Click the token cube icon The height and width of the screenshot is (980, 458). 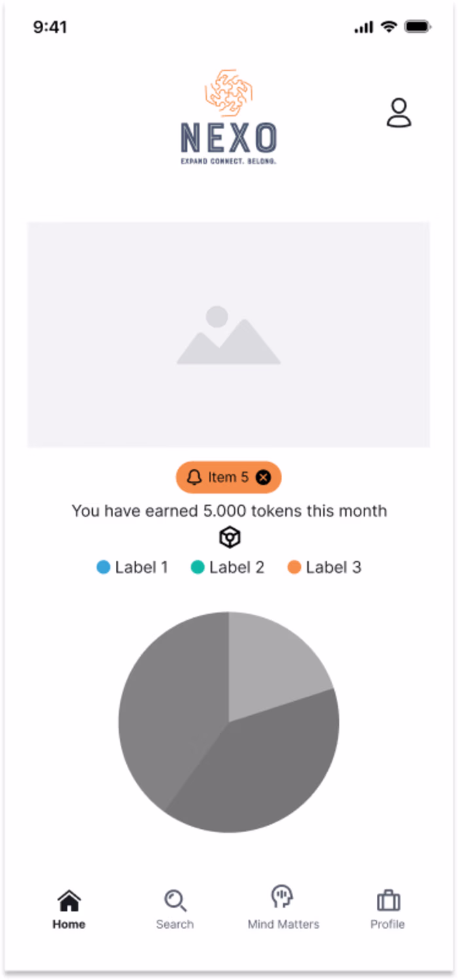tap(230, 538)
